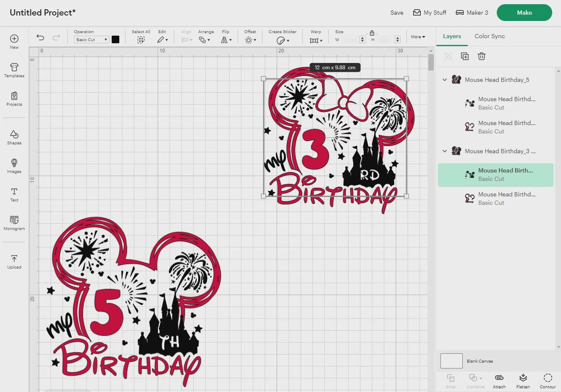Click the bottom-right selection handle of 3rd birthday design
The image size is (561, 392).
tap(406, 196)
